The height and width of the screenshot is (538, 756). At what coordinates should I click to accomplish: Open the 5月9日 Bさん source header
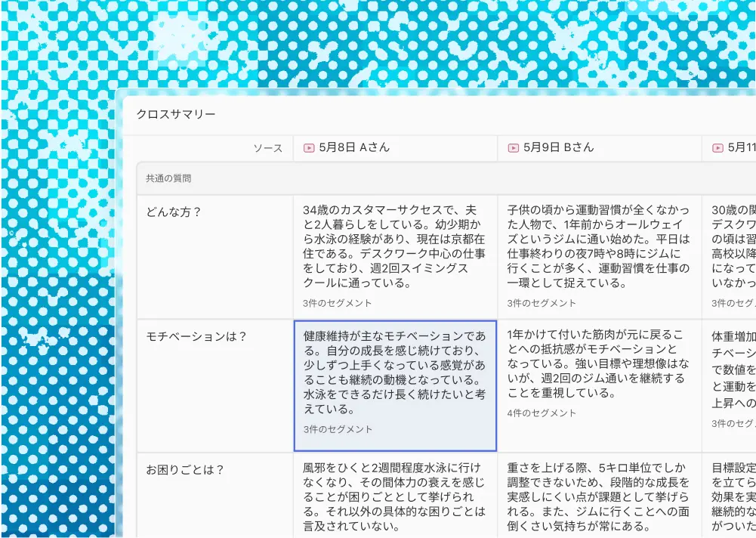click(x=558, y=148)
